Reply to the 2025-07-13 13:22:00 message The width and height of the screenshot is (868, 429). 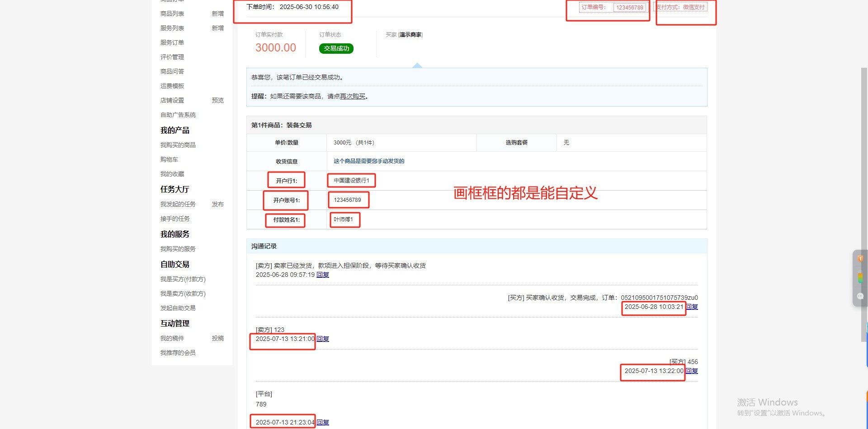(692, 371)
